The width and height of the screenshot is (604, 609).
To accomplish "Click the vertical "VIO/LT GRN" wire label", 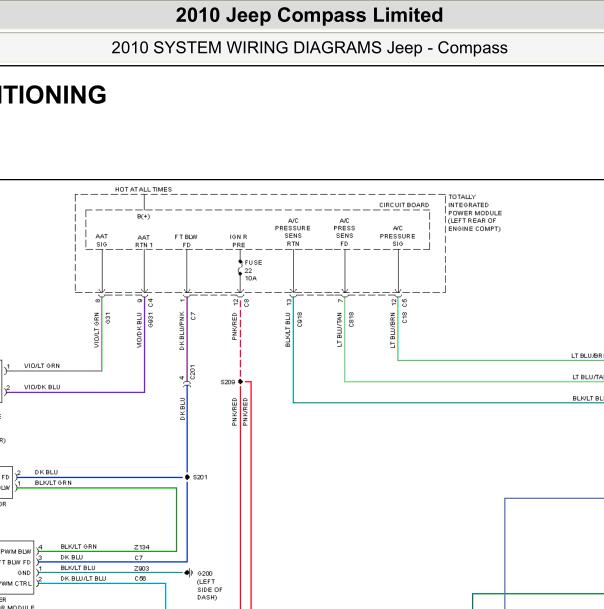I will tap(97, 330).
